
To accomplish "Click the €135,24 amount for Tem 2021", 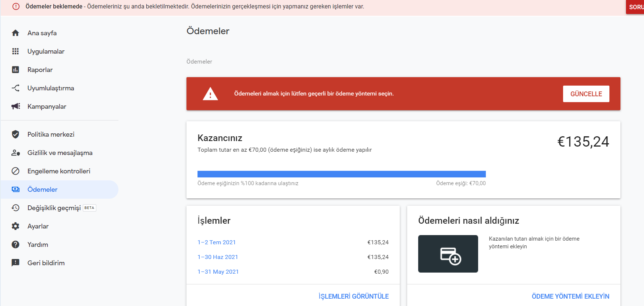I will [378, 242].
